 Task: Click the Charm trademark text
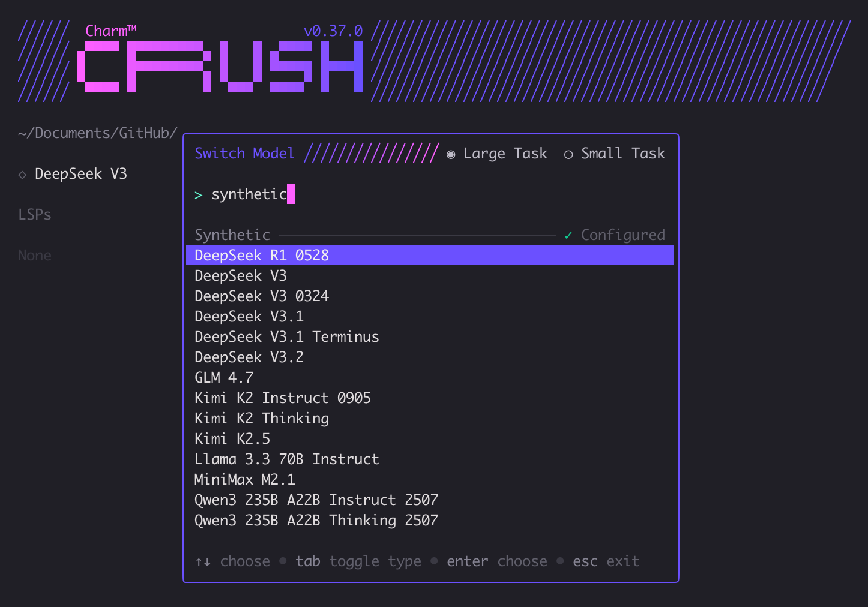[110, 30]
